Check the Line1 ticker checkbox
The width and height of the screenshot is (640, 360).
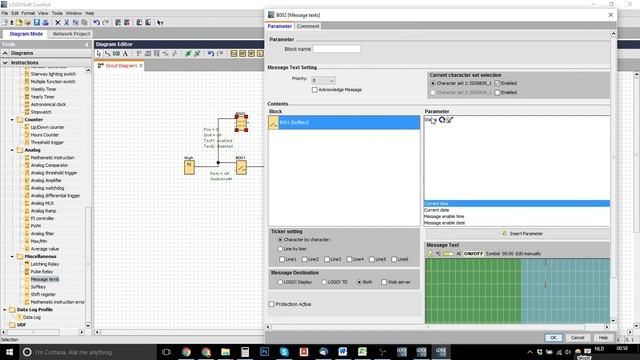coord(282,259)
